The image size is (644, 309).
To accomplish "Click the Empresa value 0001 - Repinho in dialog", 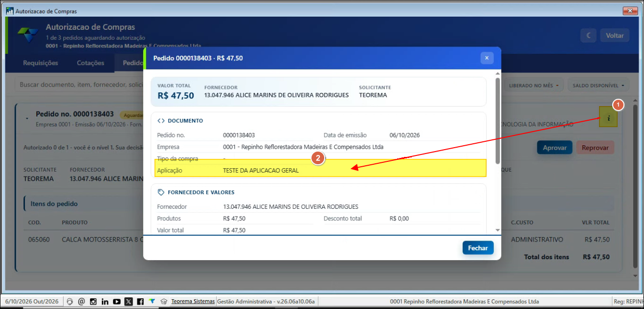I will [x=303, y=147].
